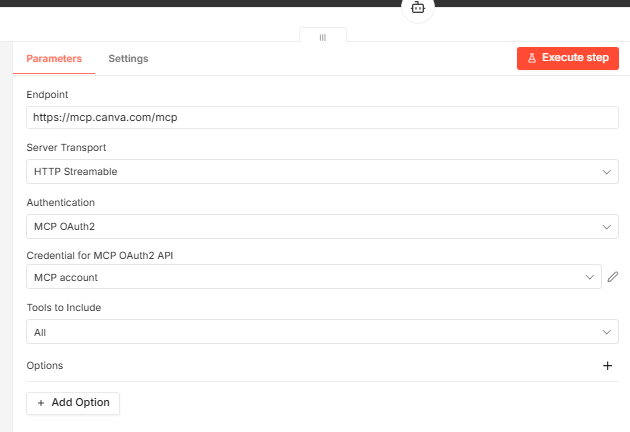Click the Authentication label
Screen dimensions: 630x432
pyautogui.click(x=60, y=202)
